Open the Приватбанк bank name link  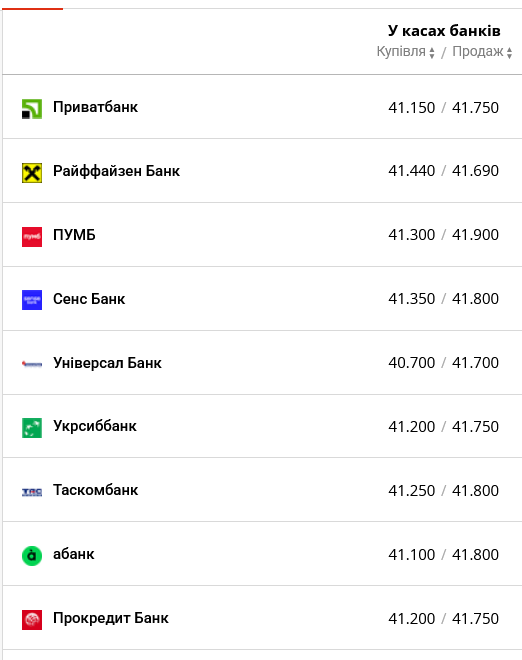(96, 107)
